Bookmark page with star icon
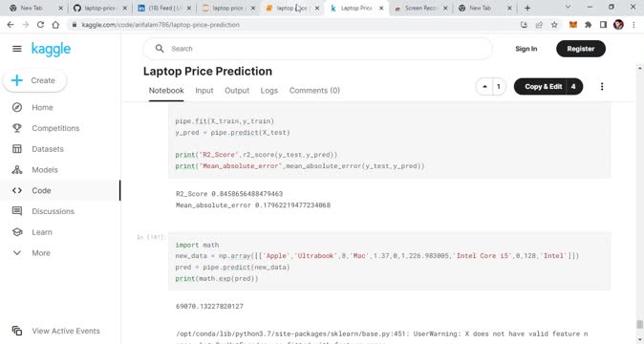The width and height of the screenshot is (644, 344). [x=554, y=25]
